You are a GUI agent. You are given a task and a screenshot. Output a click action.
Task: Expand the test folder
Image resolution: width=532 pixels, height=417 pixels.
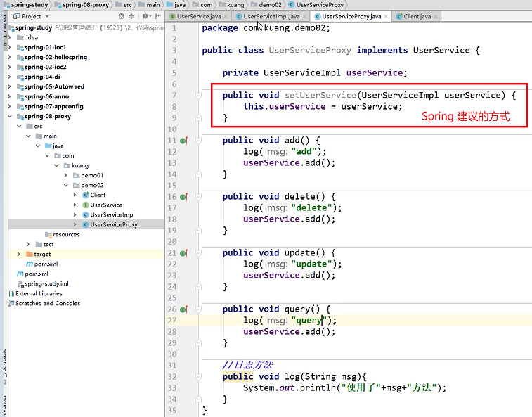[x=28, y=244]
